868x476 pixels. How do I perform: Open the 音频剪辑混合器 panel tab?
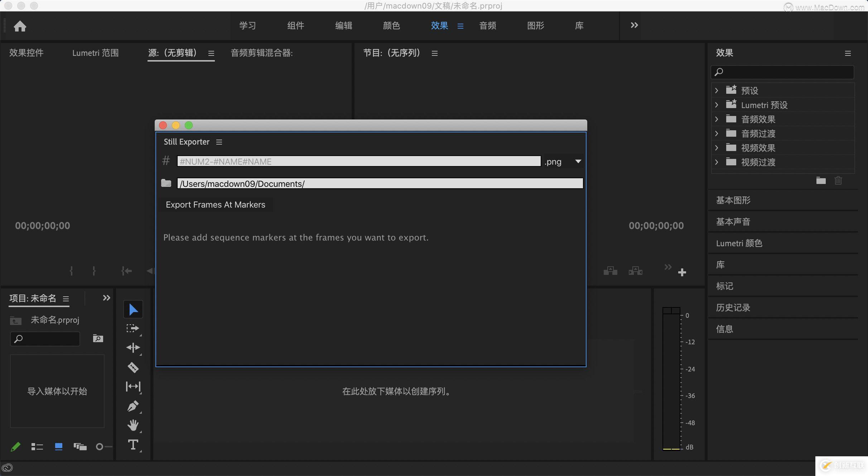tap(262, 53)
